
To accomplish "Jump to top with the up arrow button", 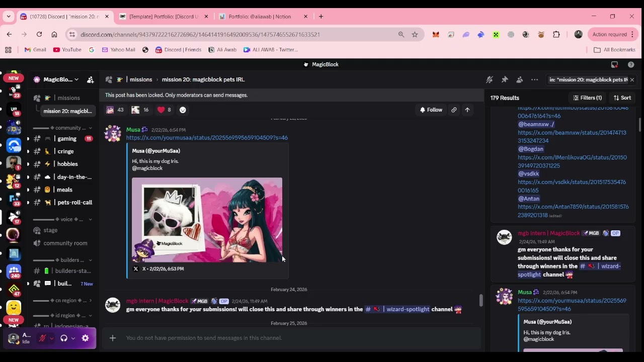I will pyautogui.click(x=467, y=110).
